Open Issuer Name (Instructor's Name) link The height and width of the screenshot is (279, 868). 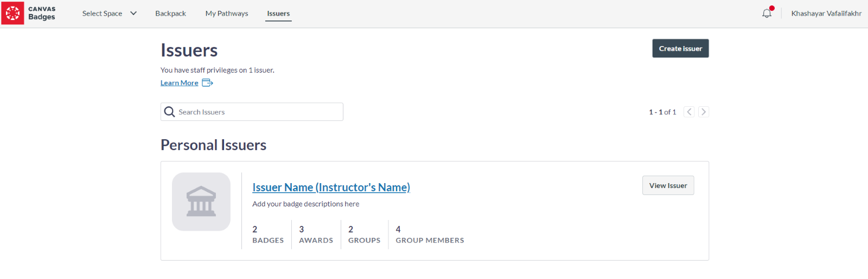tap(331, 187)
